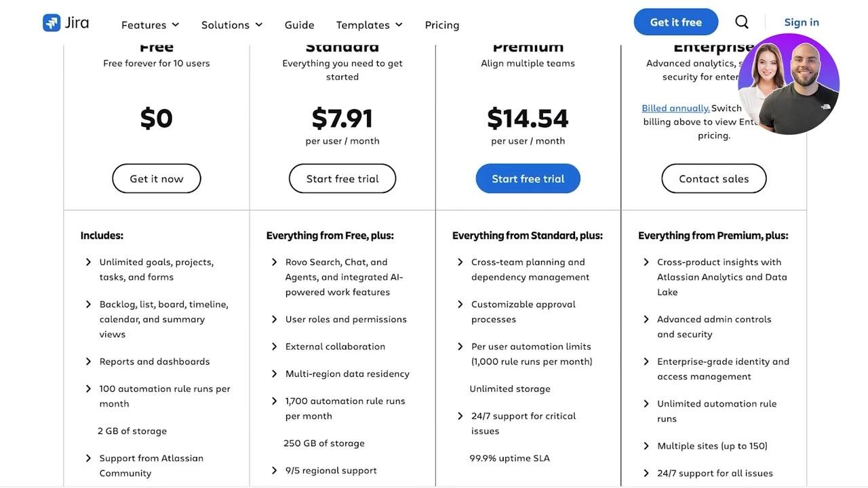The height and width of the screenshot is (488, 868).
Task: Expand chevron beside Multiple sites (up to 150)
Action: [x=646, y=446]
